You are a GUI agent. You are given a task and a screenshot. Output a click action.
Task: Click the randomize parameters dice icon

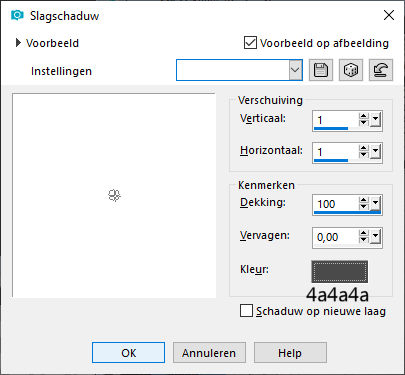point(351,70)
